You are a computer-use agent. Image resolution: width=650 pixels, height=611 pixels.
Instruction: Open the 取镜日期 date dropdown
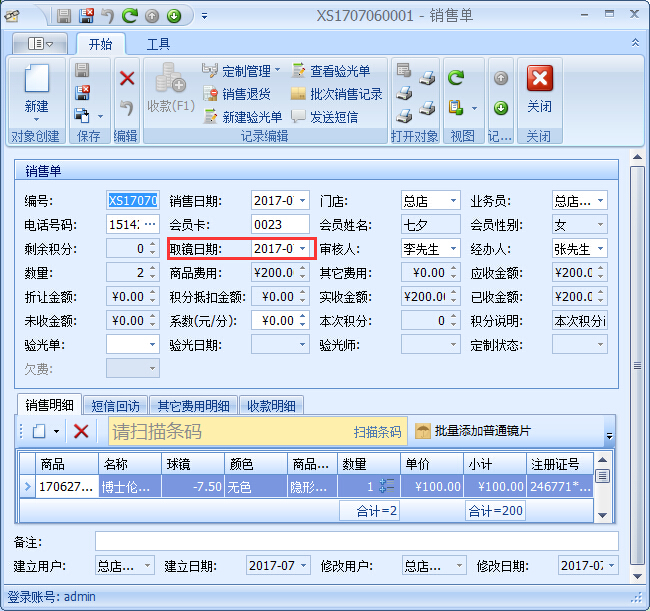[302, 248]
